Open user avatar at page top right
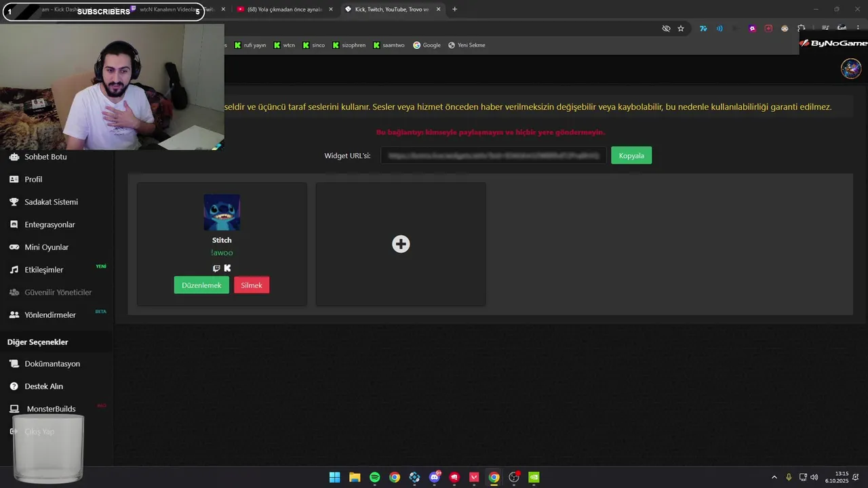Screen dimensions: 868x488 coord(851,68)
